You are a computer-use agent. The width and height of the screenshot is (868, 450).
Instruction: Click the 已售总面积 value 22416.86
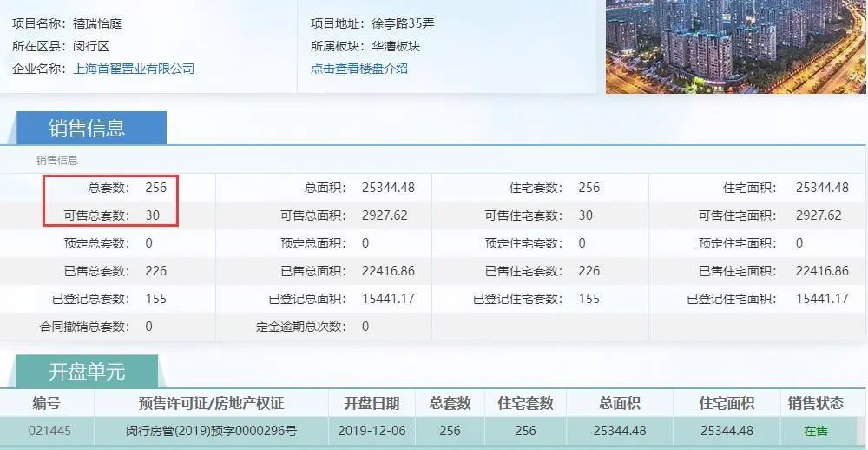point(388,271)
